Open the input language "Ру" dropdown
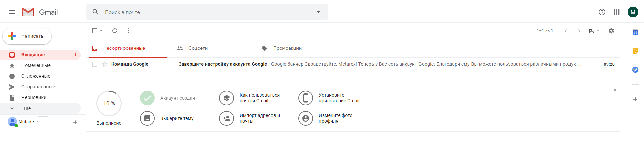Screen dimensions: 644x145 click(x=594, y=31)
